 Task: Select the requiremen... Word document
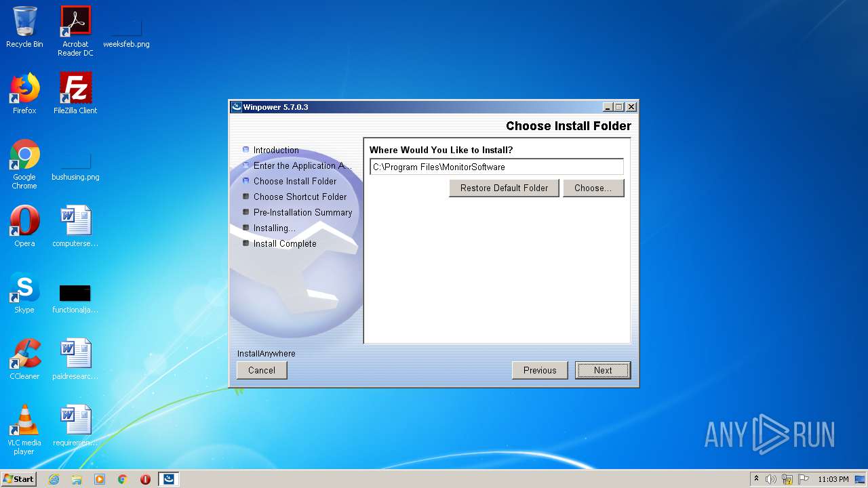(75, 426)
